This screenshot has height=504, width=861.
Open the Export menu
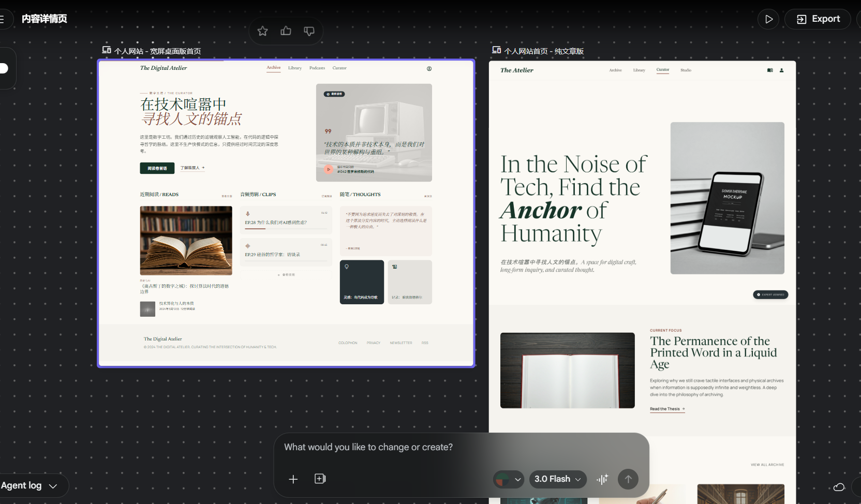[x=818, y=19]
